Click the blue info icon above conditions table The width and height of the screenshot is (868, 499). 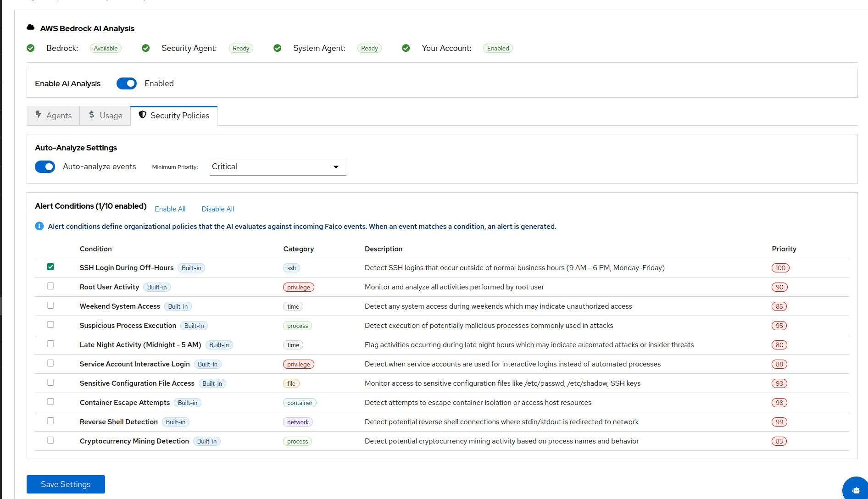click(39, 226)
